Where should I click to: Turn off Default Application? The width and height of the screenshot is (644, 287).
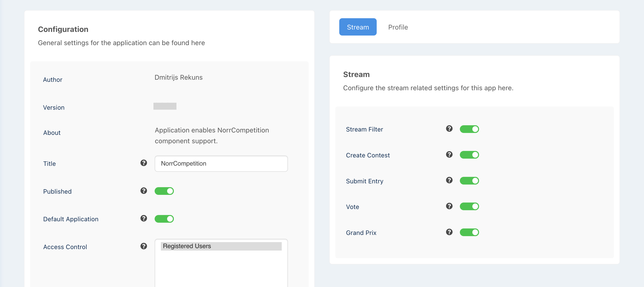[x=164, y=218]
